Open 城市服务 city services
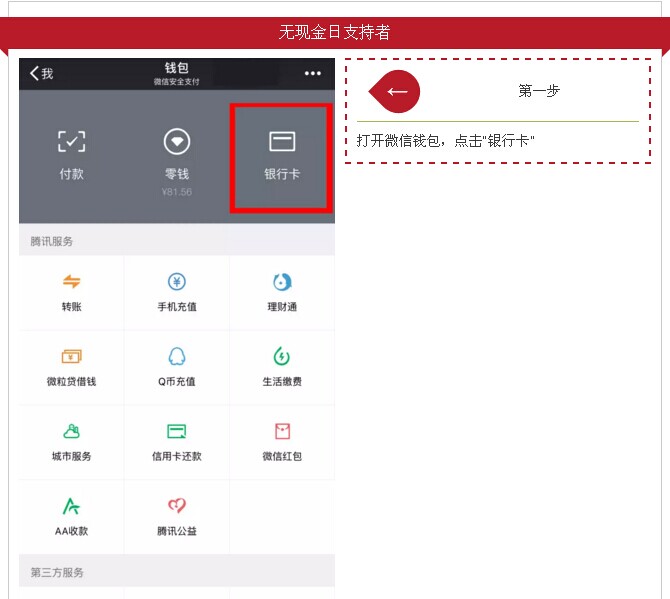The height and width of the screenshot is (599, 670). tap(71, 443)
